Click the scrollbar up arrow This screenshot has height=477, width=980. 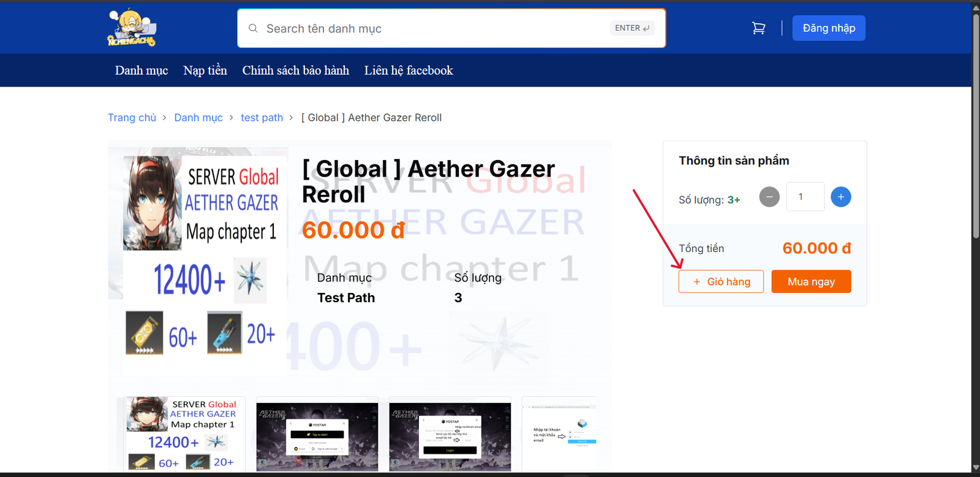tap(976, 7)
